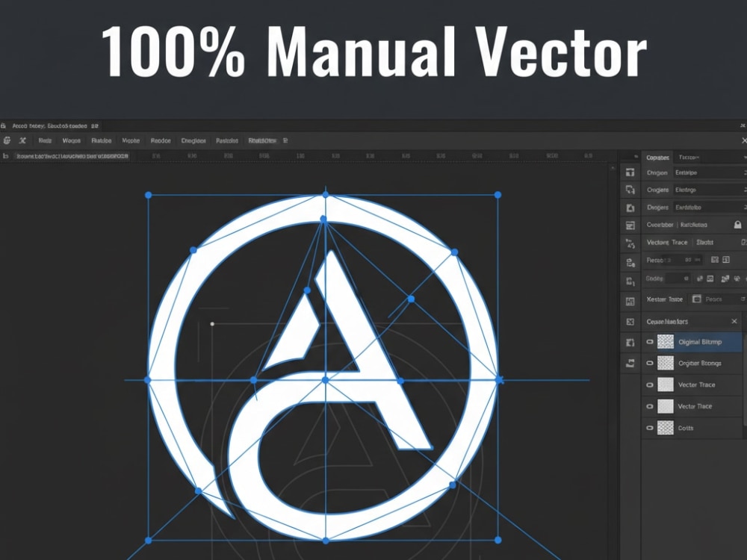Open the Cnegloes menu
747x560 pixels.
click(193, 140)
